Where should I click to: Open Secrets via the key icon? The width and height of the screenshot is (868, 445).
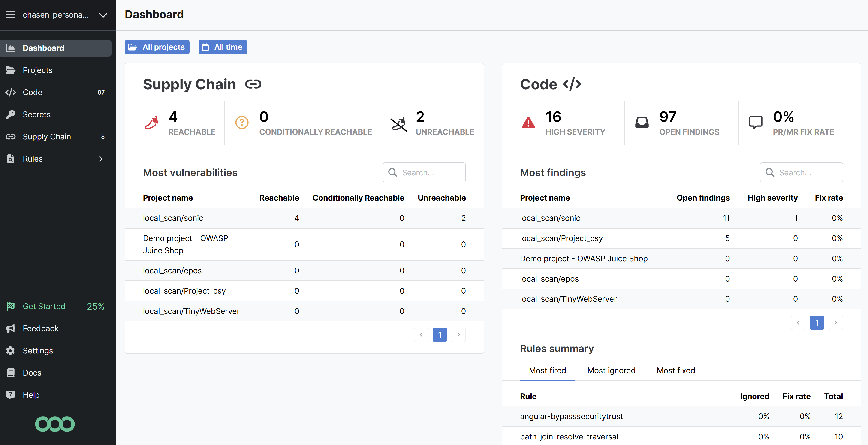[x=11, y=114]
